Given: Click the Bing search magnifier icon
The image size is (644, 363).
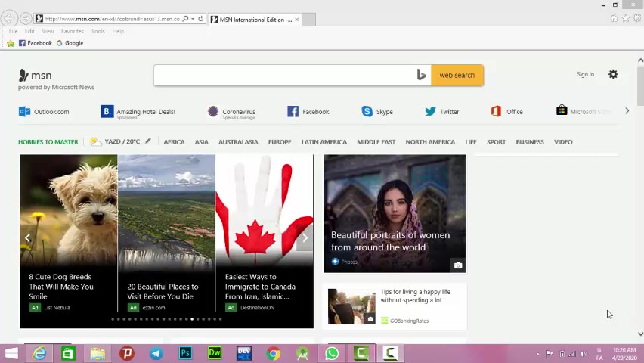Looking at the screenshot, I should coord(421,75).
